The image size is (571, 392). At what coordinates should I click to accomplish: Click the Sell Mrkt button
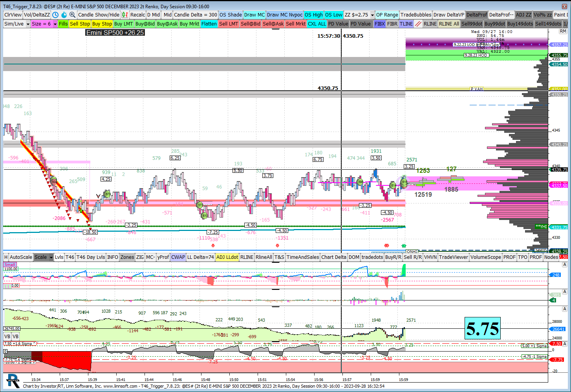[x=296, y=24]
